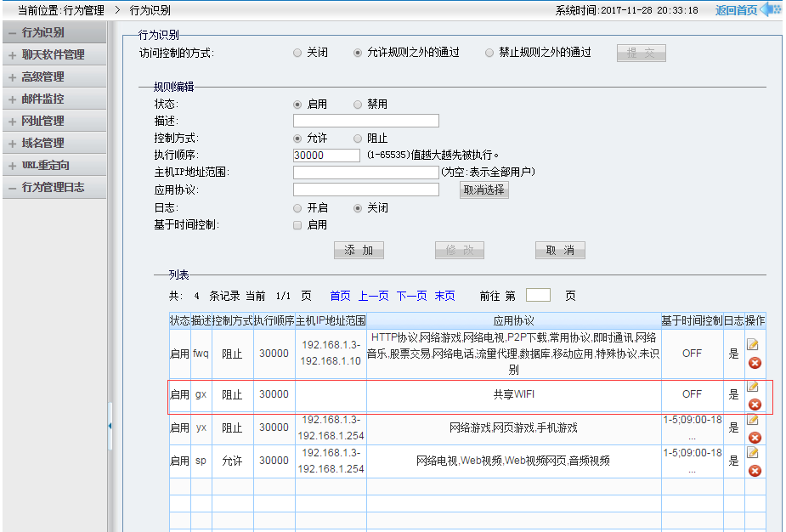Click the 修改 button
Viewport: 786px width, 532px height.
pos(460,250)
